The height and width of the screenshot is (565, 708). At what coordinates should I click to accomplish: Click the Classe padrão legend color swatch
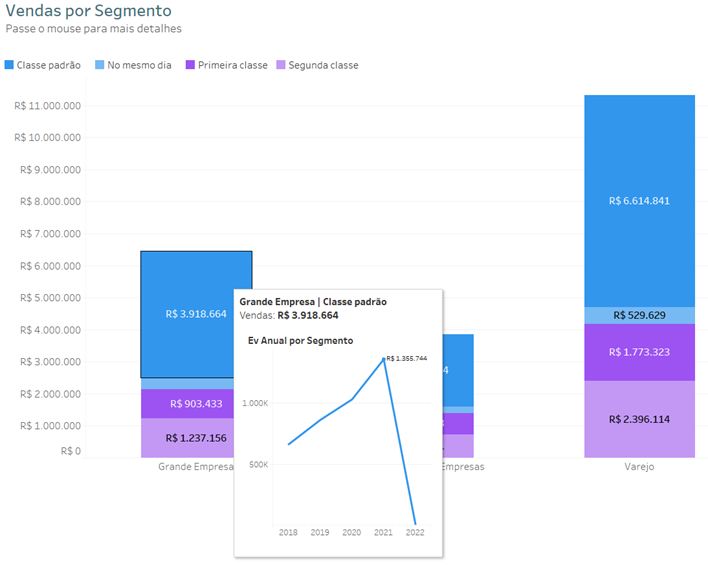(9, 65)
